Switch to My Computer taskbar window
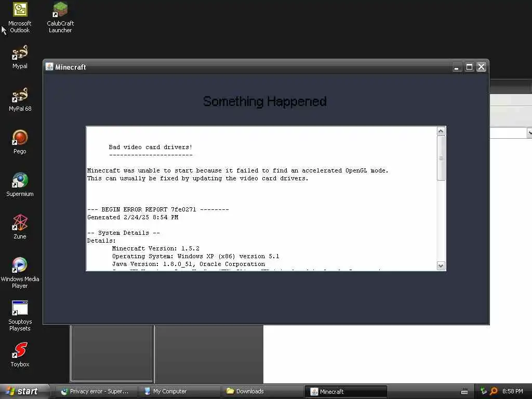 click(180, 391)
